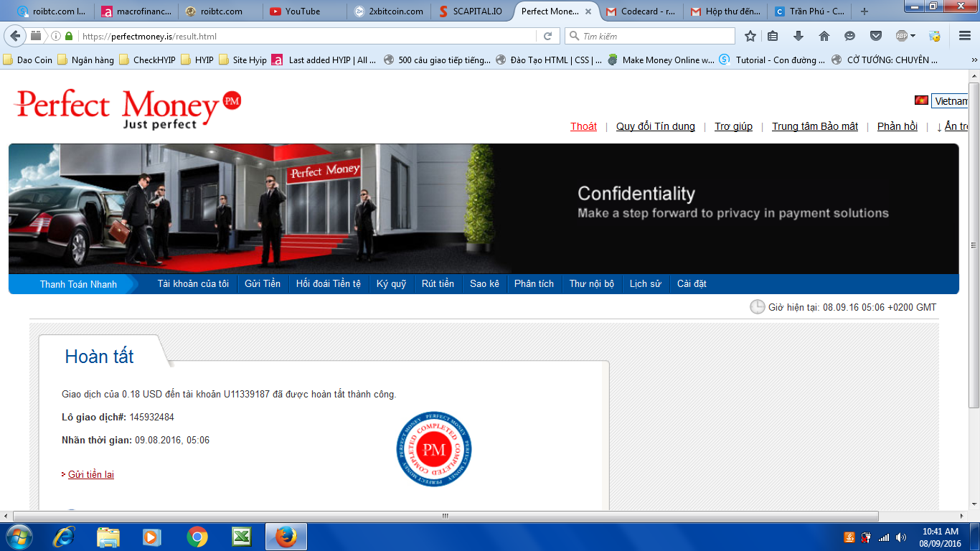
Task: Open the Dao Coin bookmark folder
Action: click(28, 60)
